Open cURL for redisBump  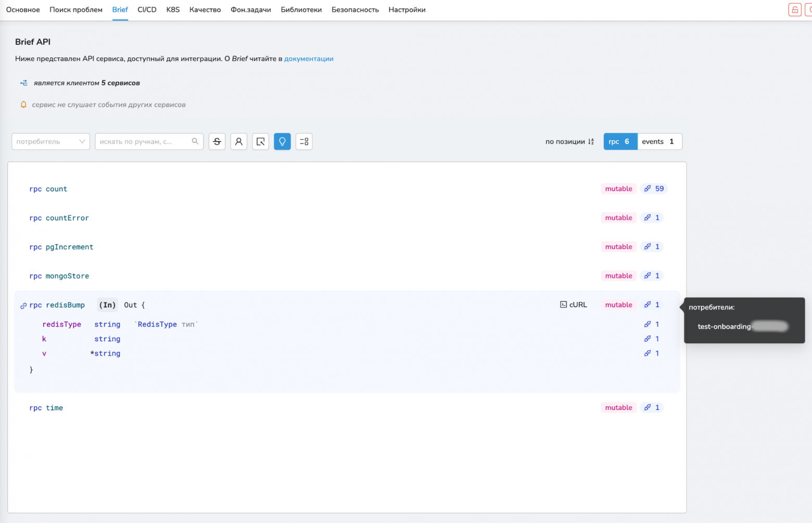pyautogui.click(x=574, y=305)
